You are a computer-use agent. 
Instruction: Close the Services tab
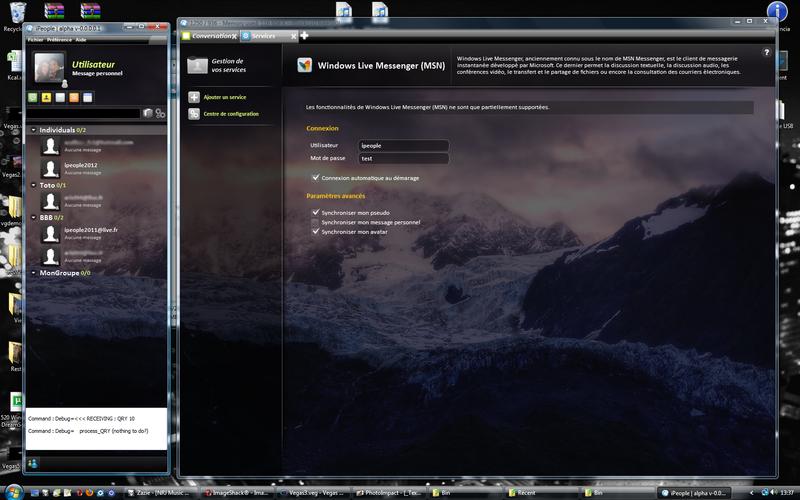[x=293, y=36]
